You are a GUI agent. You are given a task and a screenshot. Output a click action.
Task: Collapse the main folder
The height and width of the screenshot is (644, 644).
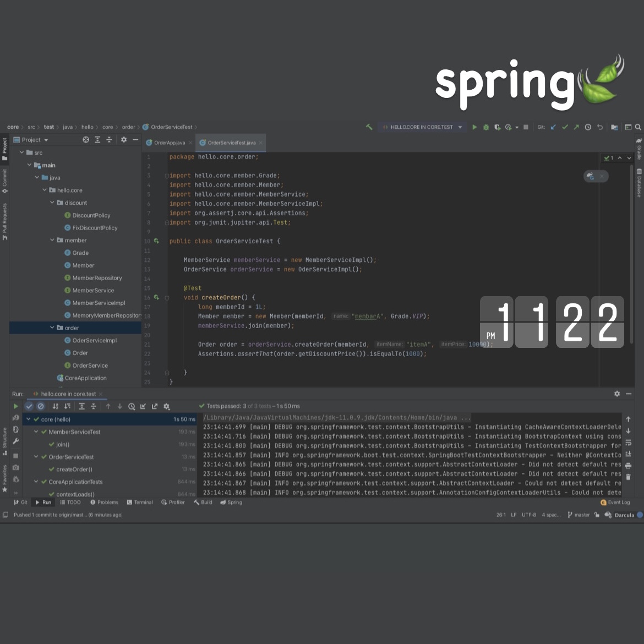pos(29,165)
